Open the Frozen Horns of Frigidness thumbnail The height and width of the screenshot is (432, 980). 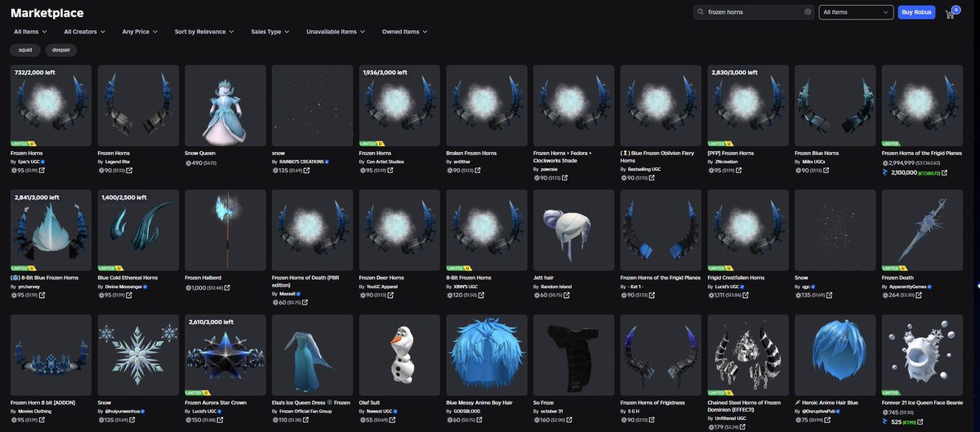[x=661, y=354]
